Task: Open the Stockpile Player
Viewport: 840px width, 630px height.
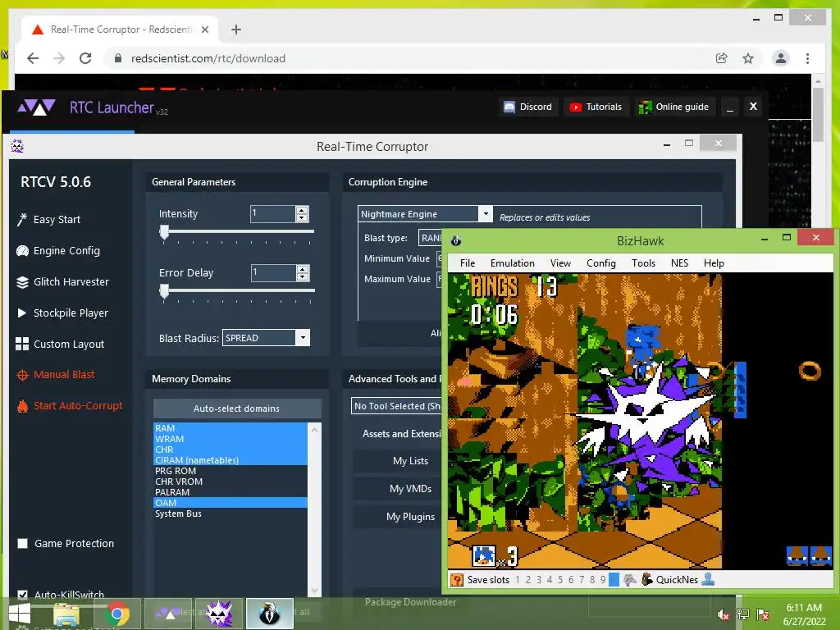Action: [x=62, y=313]
